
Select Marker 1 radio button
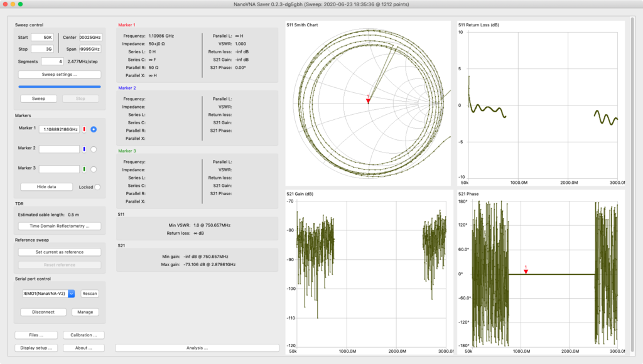point(94,129)
